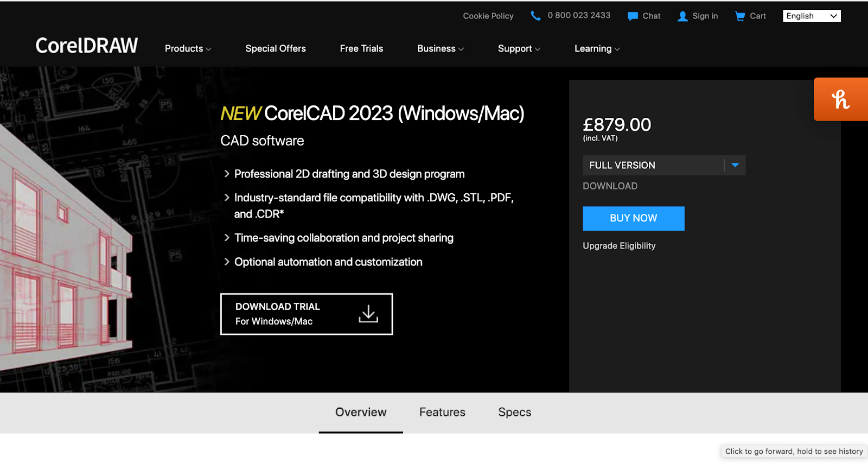
Task: Click the Chat link text
Action: tap(652, 16)
